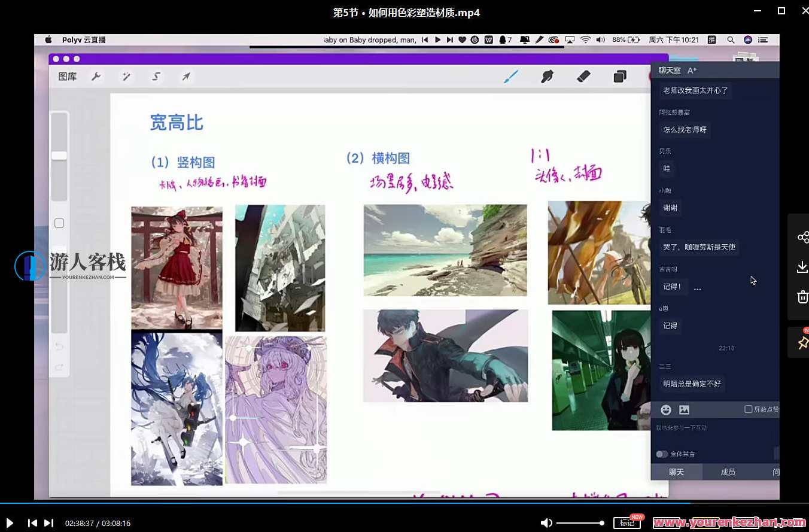Select the paintbrush tool in Procreate

pos(511,77)
